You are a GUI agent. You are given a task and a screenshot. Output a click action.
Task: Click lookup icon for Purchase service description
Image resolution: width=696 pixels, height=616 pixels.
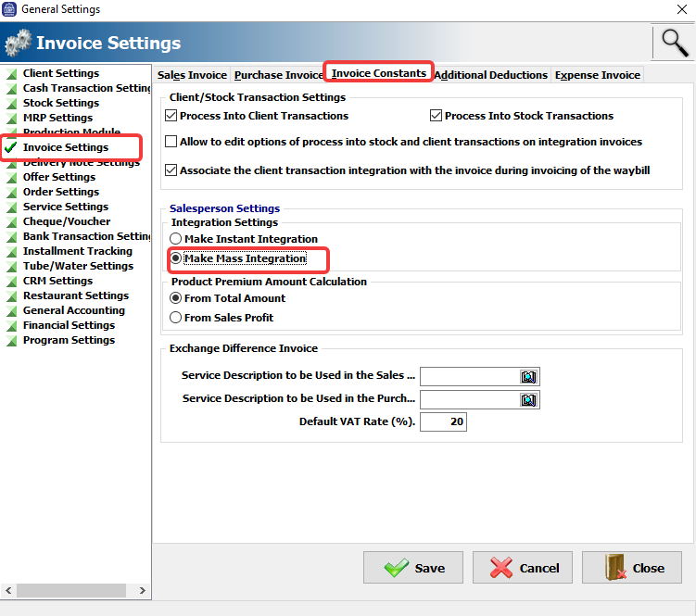click(528, 400)
